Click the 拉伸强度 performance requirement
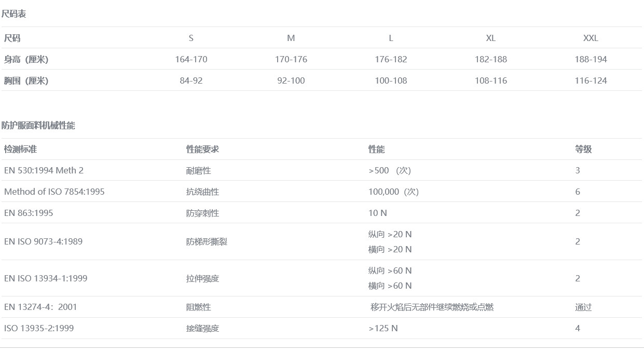Image resolution: width=644 pixels, height=352 pixels. [202, 278]
